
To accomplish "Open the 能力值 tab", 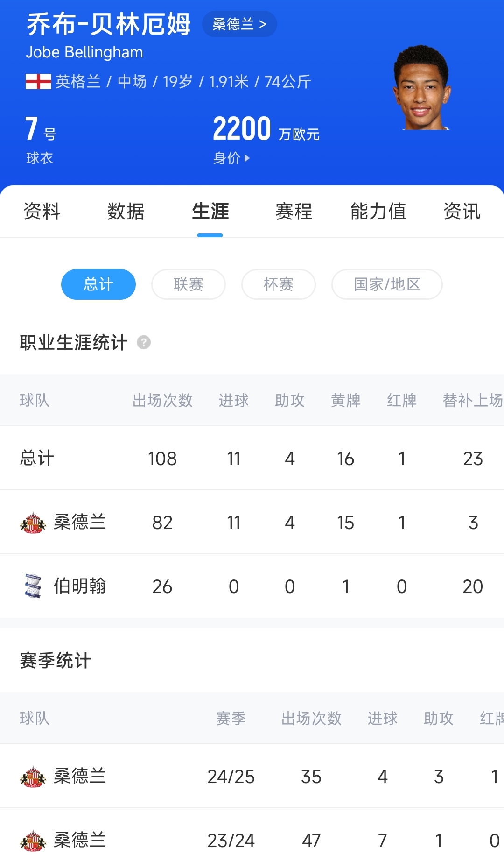I will tap(378, 212).
